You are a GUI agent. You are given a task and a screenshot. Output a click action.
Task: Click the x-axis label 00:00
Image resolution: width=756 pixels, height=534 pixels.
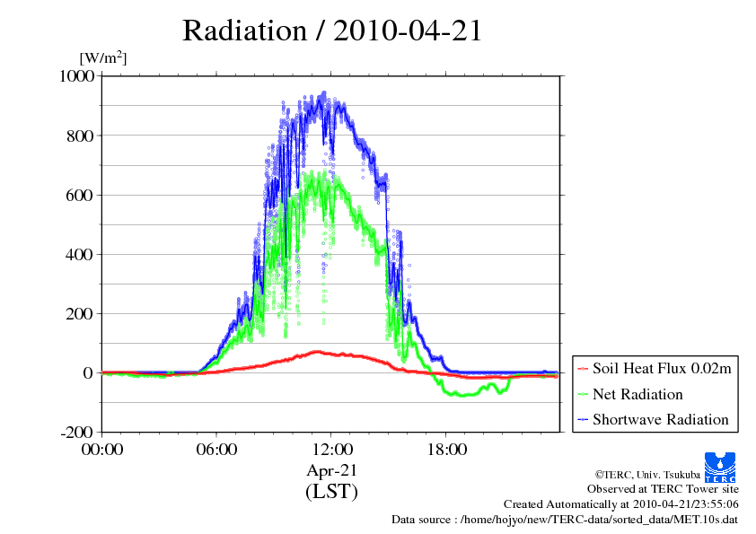[102, 450]
